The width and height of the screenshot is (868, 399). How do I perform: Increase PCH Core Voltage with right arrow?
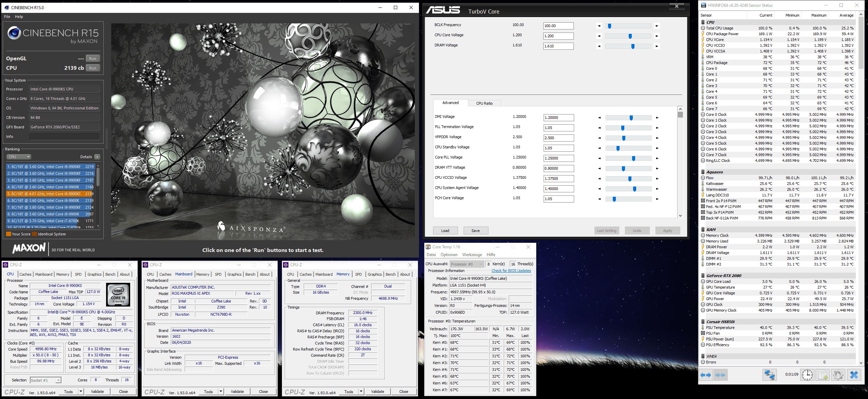pos(657,199)
